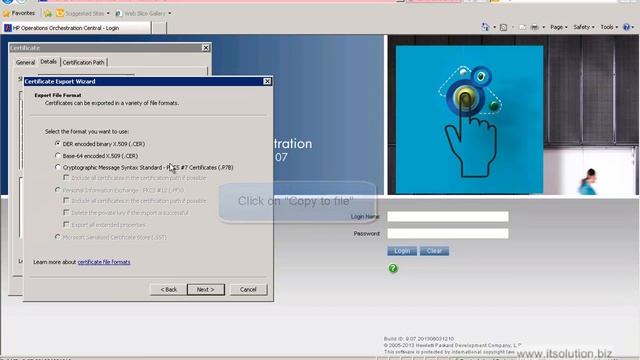
Task: Click in the Password field
Action: pos(448,233)
